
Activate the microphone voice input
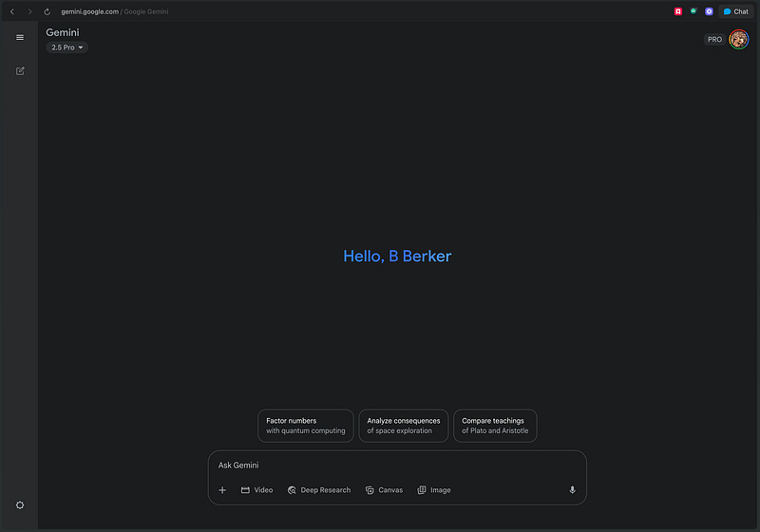point(572,490)
